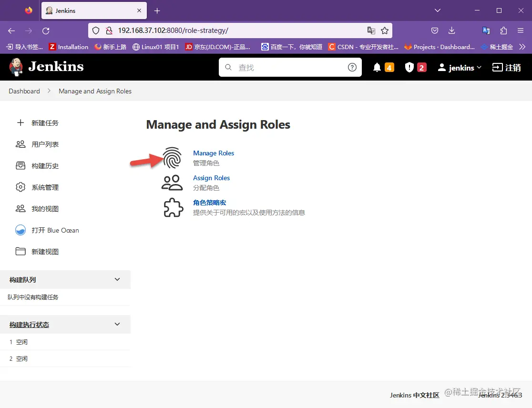Click the Jenkins logo in the header
This screenshot has height=408, width=532.
click(x=47, y=67)
